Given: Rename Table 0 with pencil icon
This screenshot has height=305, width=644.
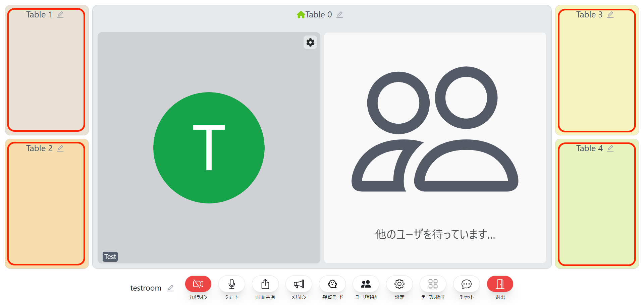Looking at the screenshot, I should pos(340,15).
